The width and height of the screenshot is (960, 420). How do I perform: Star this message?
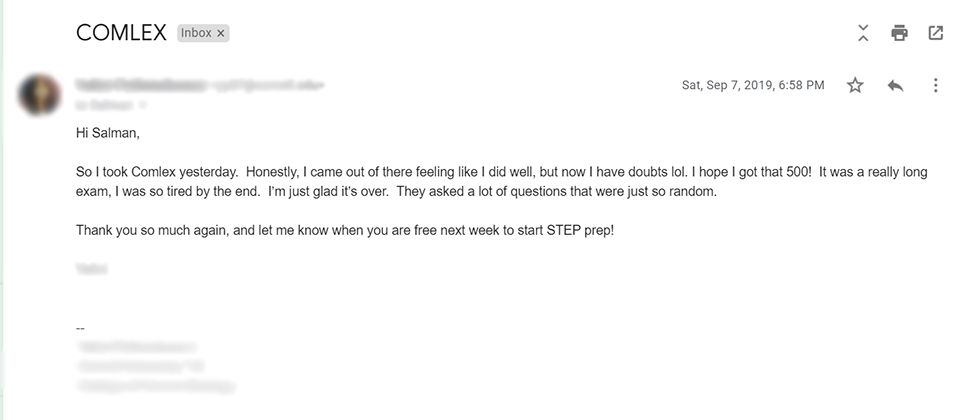coord(855,85)
